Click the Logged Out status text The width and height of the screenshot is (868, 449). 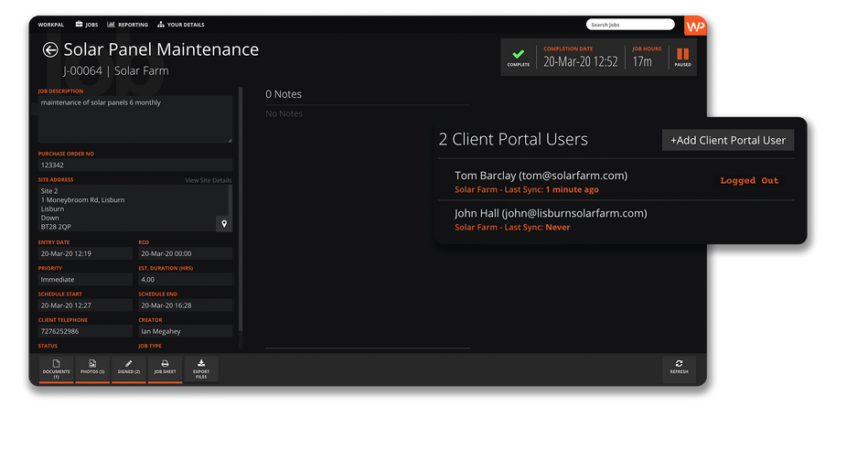coord(749,180)
